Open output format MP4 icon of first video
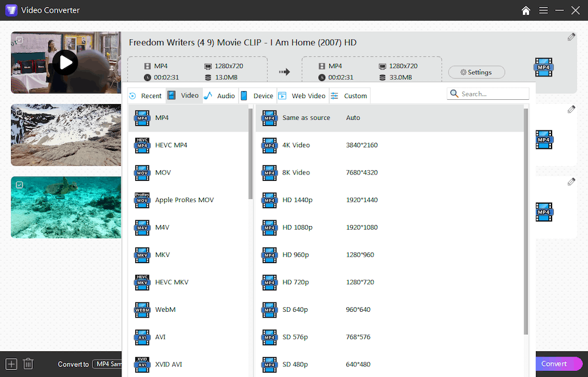Screen dimensions: 588x377 pos(544,68)
